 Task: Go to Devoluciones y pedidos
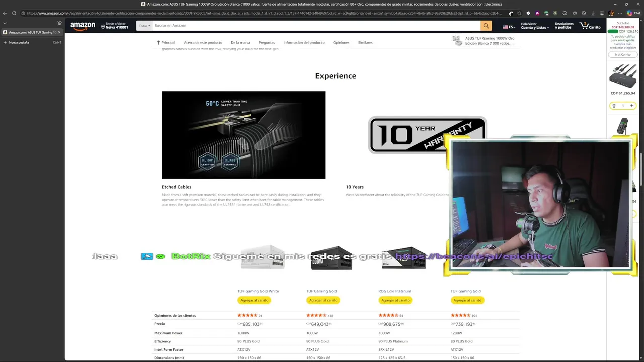click(564, 26)
